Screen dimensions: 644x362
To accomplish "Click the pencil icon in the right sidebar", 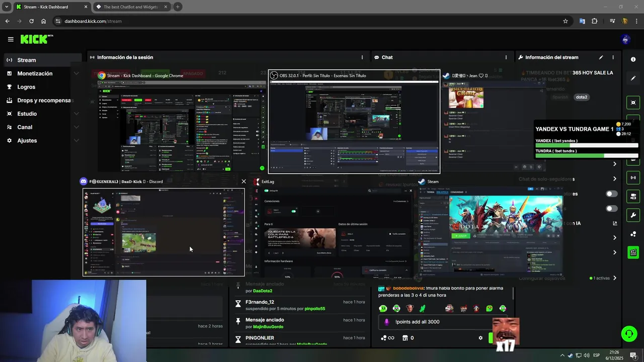I will pos(633,78).
